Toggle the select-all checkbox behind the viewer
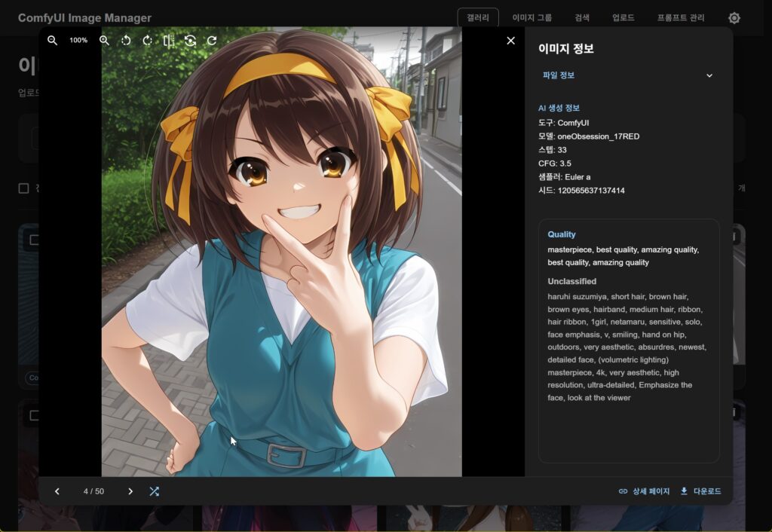The height and width of the screenshot is (532, 772). pos(23,188)
